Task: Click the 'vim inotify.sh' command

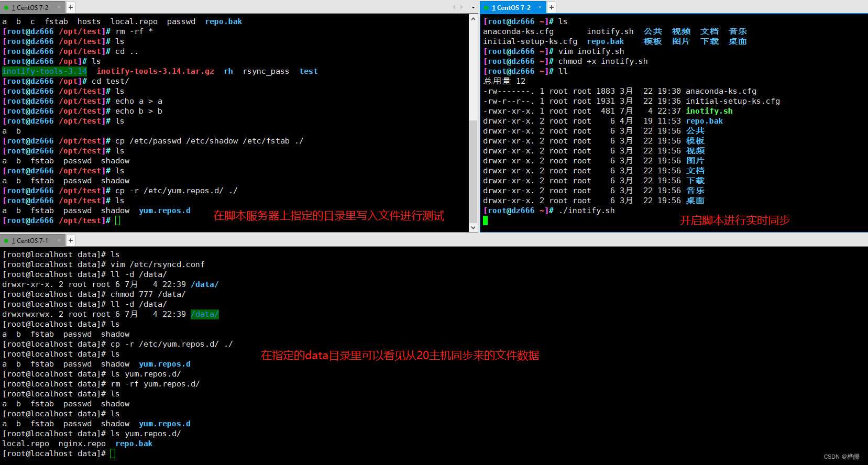Action: (591, 51)
